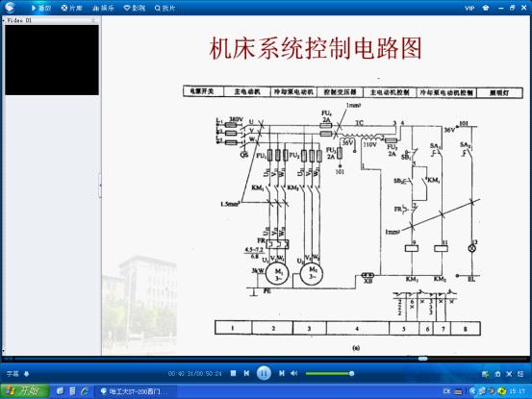
Task: Adjust the green volume slider
Action: pyautogui.click(x=329, y=374)
